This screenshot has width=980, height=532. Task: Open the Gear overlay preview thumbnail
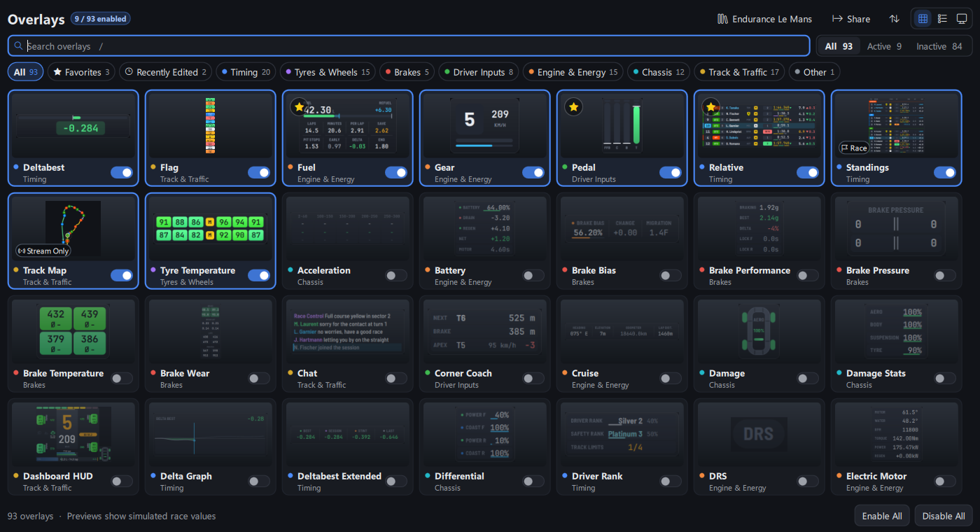[484, 126]
